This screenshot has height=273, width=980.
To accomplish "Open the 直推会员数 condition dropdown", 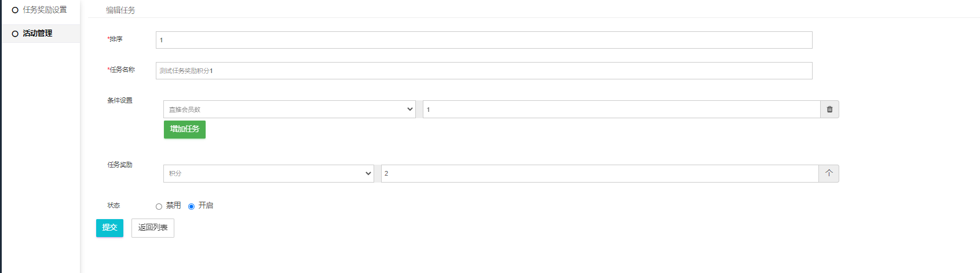I will [289, 110].
